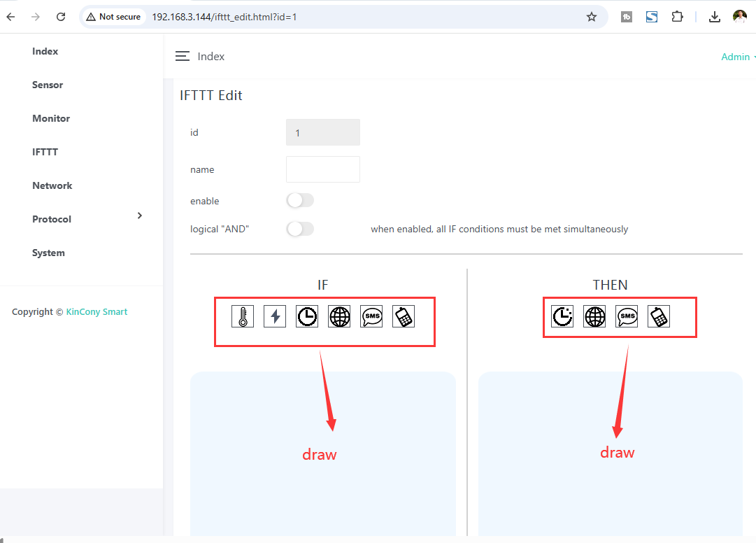Open the Admin user dropdown
Viewport: 756px width, 543px height.
click(738, 57)
